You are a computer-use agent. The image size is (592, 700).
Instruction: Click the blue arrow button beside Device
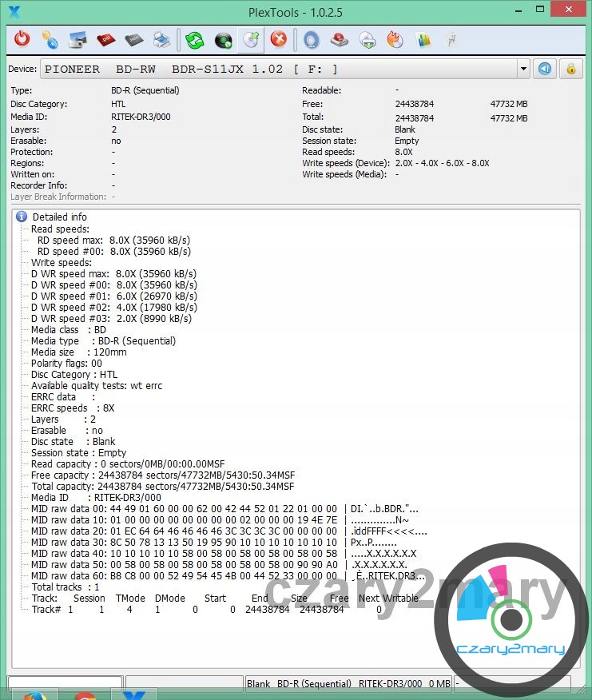[545, 69]
